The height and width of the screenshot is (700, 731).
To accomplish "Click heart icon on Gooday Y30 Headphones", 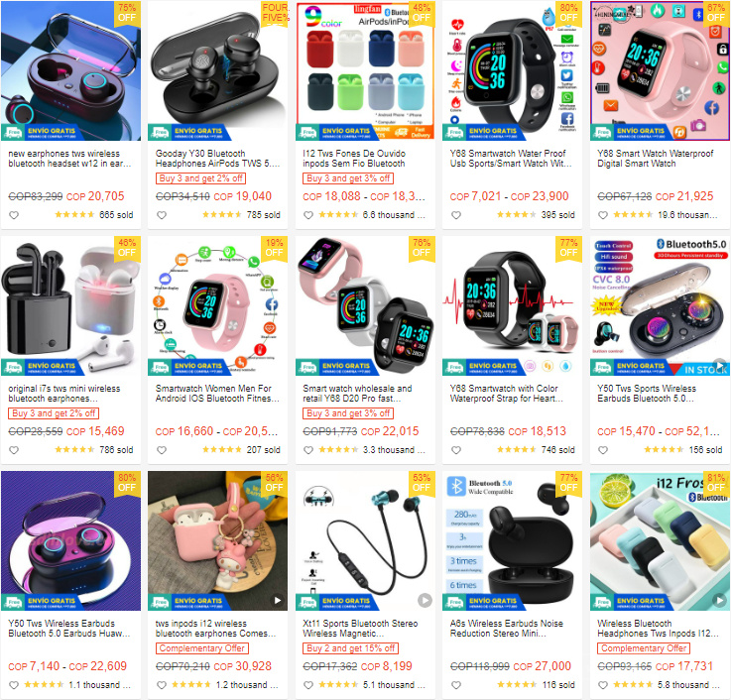I will pyautogui.click(x=162, y=215).
